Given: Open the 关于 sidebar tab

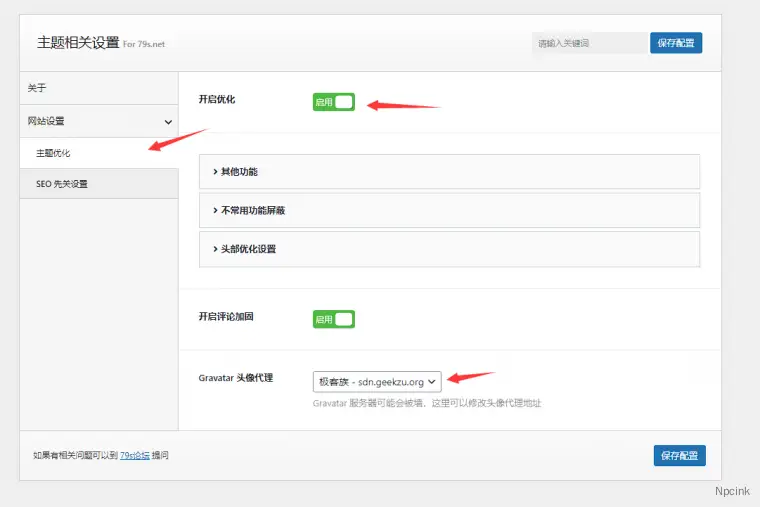Looking at the screenshot, I should tap(98, 88).
